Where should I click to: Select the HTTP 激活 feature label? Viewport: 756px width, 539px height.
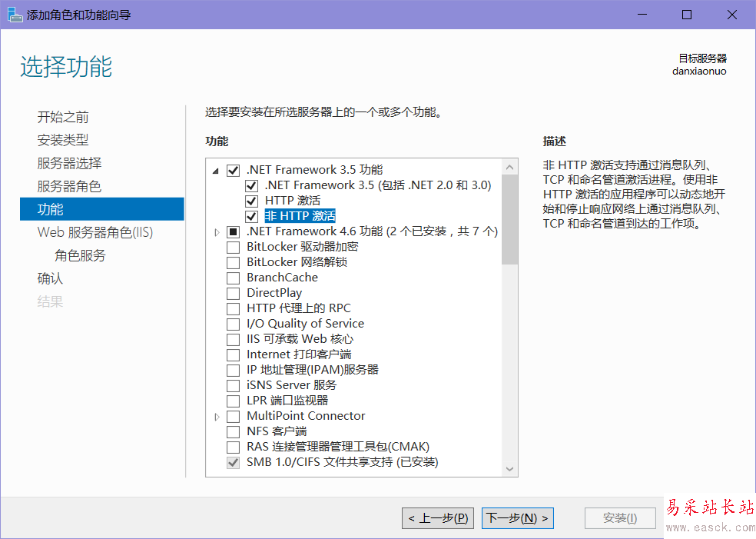pyautogui.click(x=293, y=200)
